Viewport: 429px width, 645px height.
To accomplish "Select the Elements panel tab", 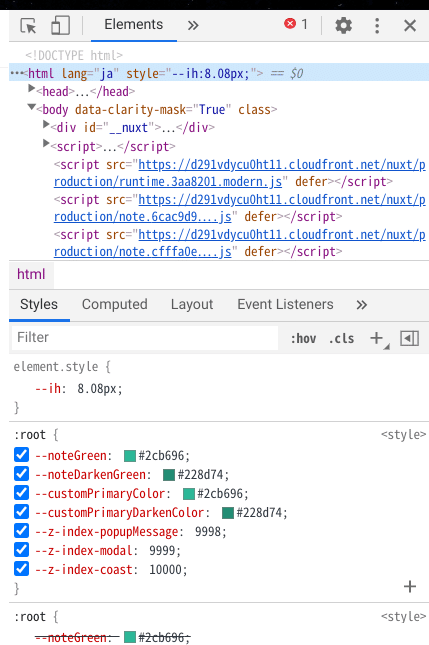I will [134, 25].
